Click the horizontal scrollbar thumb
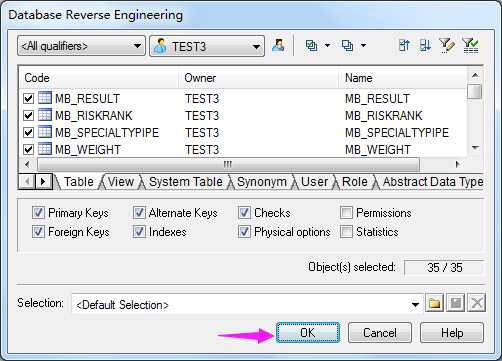This screenshot has height=361, width=502. [228, 164]
